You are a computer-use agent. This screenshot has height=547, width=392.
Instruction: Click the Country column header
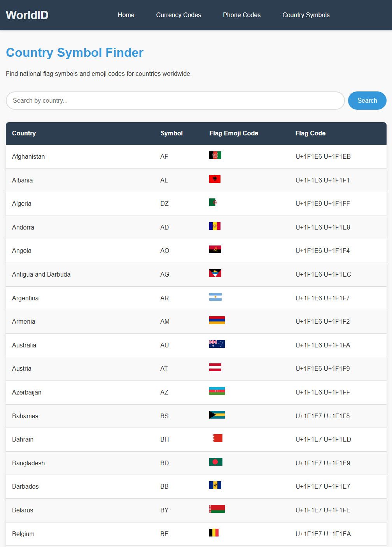24,133
